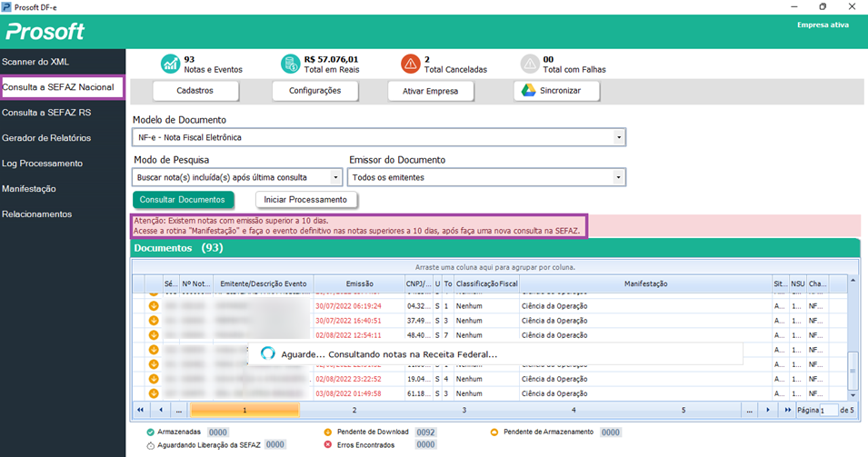Sort by NSU column header
The image size is (868, 457).
coord(798,283)
